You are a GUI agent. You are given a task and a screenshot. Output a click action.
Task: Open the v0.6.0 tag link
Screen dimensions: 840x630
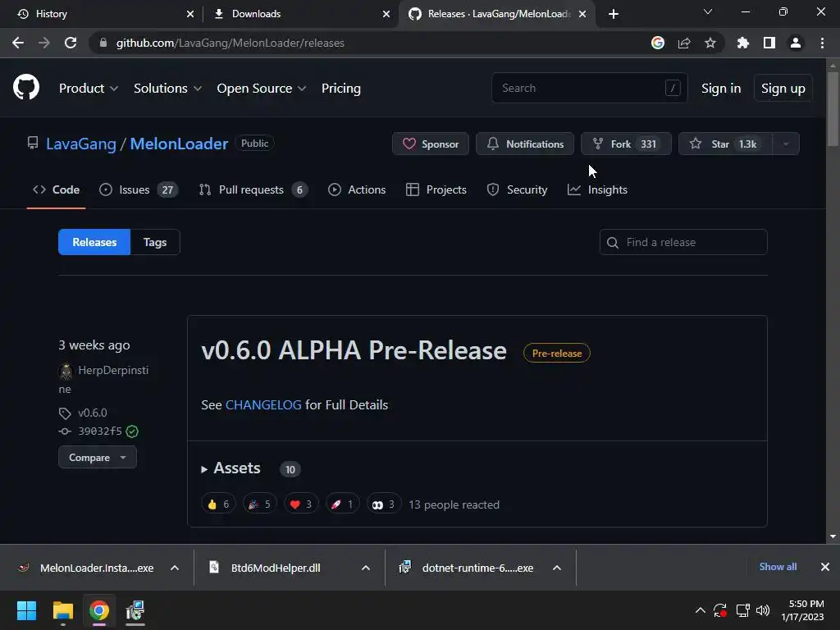(x=93, y=413)
